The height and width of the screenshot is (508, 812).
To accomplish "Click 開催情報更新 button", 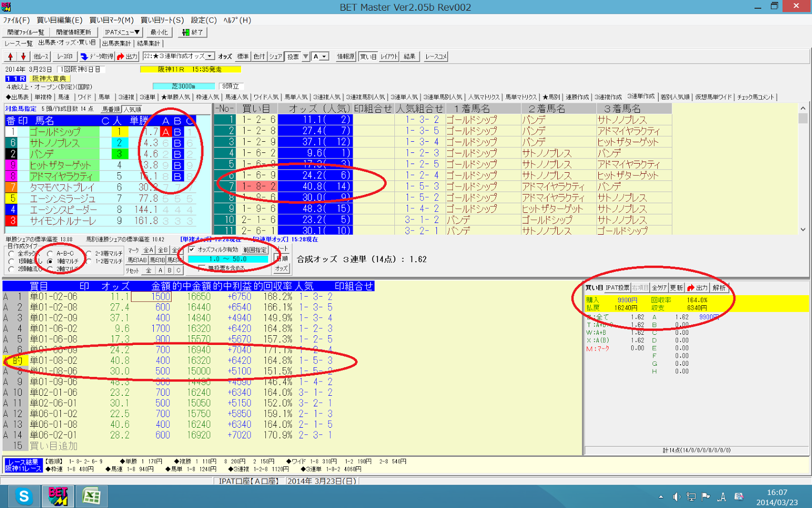I will 74,32.
